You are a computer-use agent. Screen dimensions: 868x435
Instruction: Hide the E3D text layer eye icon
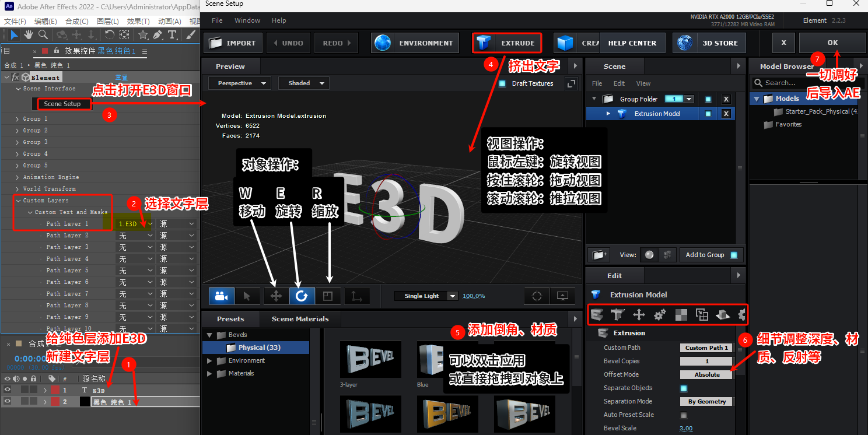click(x=8, y=390)
